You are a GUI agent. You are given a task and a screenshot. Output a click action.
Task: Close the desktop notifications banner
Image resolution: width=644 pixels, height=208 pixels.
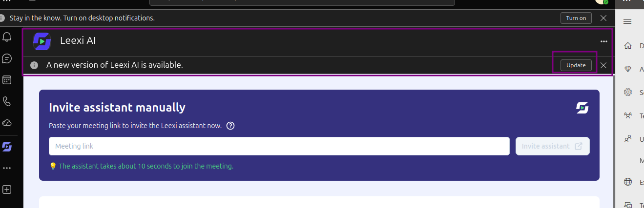tap(603, 18)
